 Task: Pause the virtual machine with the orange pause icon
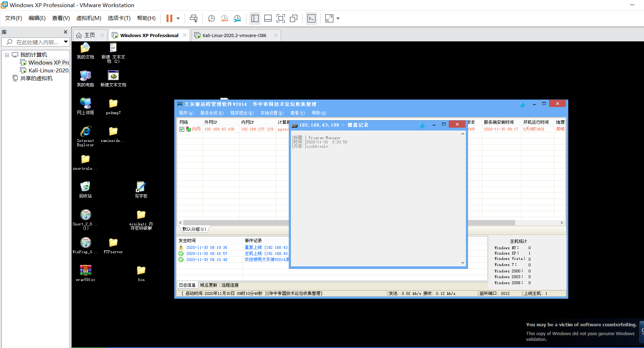click(x=169, y=19)
